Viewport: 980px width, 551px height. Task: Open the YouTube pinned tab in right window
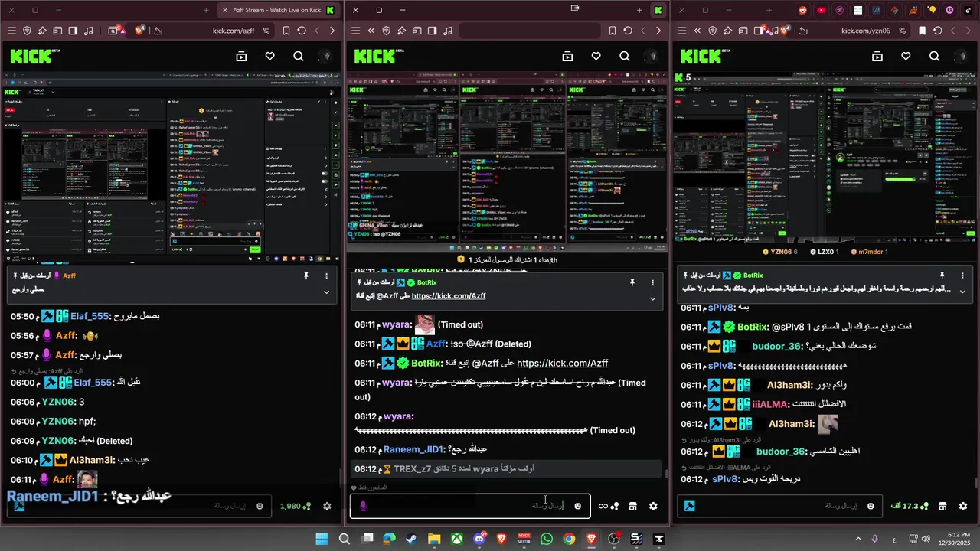point(822,10)
